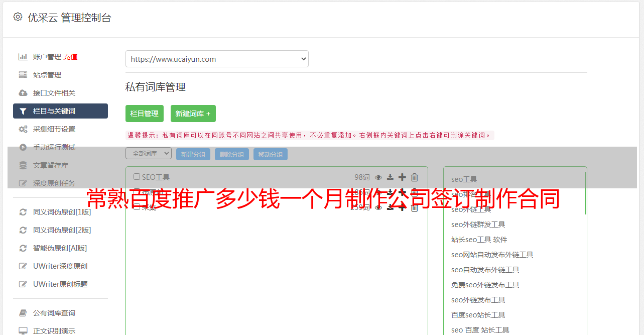Select keyword seo外链群发工具
644x335 pixels.
click(x=478, y=225)
